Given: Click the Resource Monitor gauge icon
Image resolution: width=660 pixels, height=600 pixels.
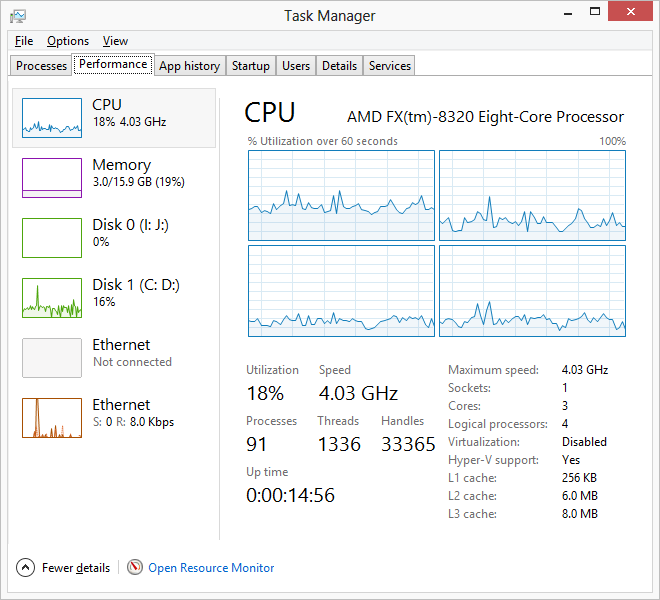Looking at the screenshot, I should (135, 567).
